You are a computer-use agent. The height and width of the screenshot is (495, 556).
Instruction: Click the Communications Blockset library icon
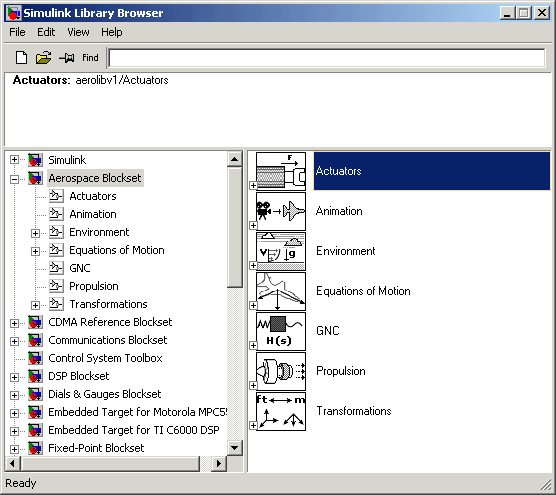click(x=35, y=340)
